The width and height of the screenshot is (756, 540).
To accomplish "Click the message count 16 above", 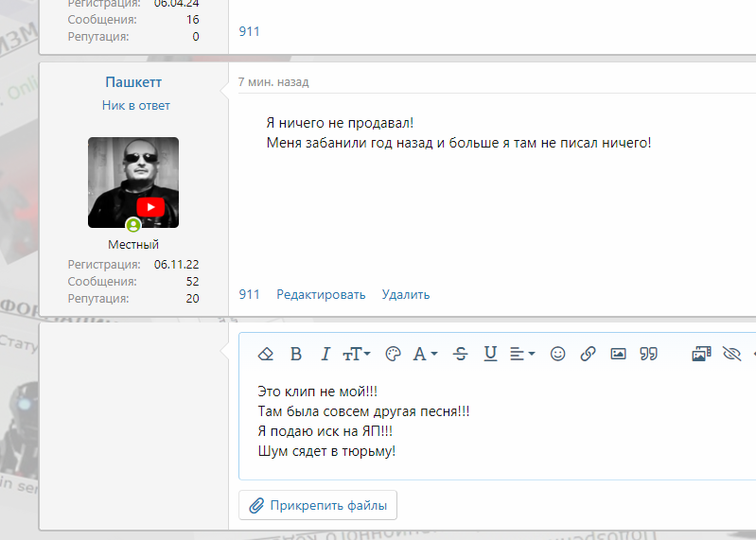I will pos(193,20).
